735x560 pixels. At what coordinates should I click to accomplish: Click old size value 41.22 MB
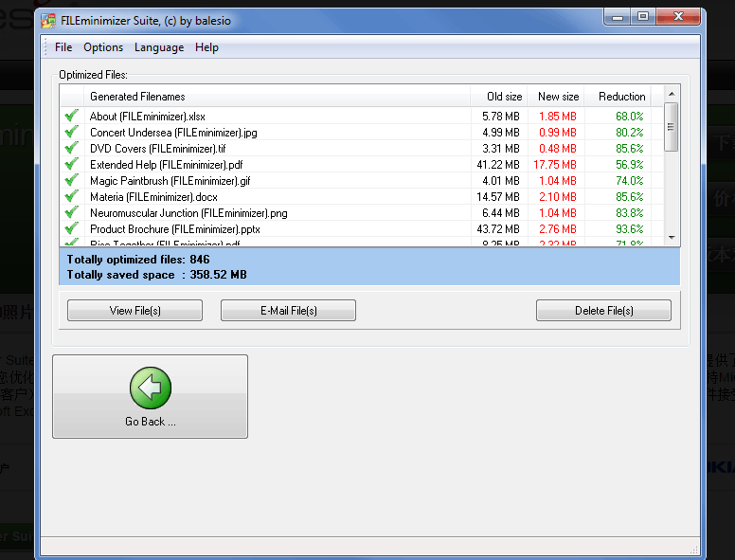498,165
